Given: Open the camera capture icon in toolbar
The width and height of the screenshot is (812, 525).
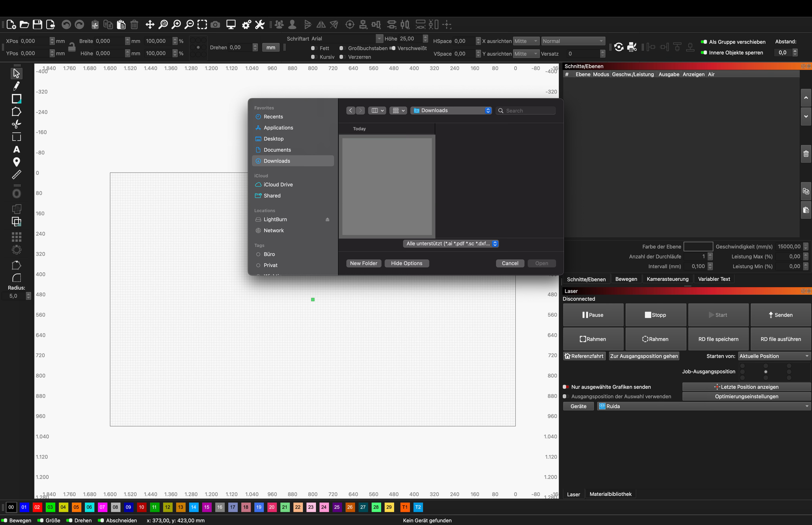Looking at the screenshot, I should 216,25.
